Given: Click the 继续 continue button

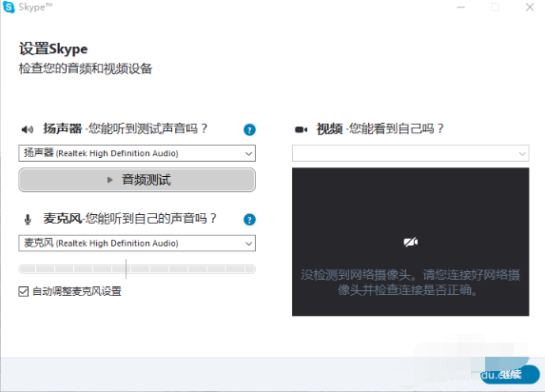Looking at the screenshot, I should pos(510,375).
